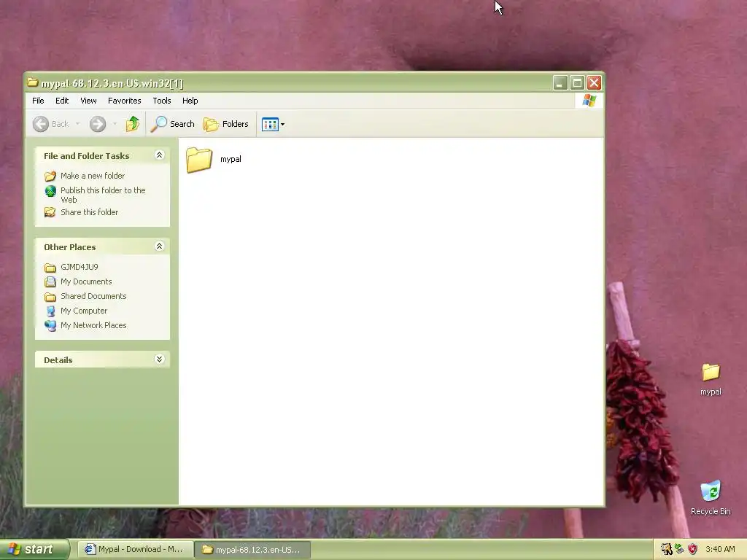
Task: Click the GJMD4JU9 folder icon
Action: coord(50,268)
